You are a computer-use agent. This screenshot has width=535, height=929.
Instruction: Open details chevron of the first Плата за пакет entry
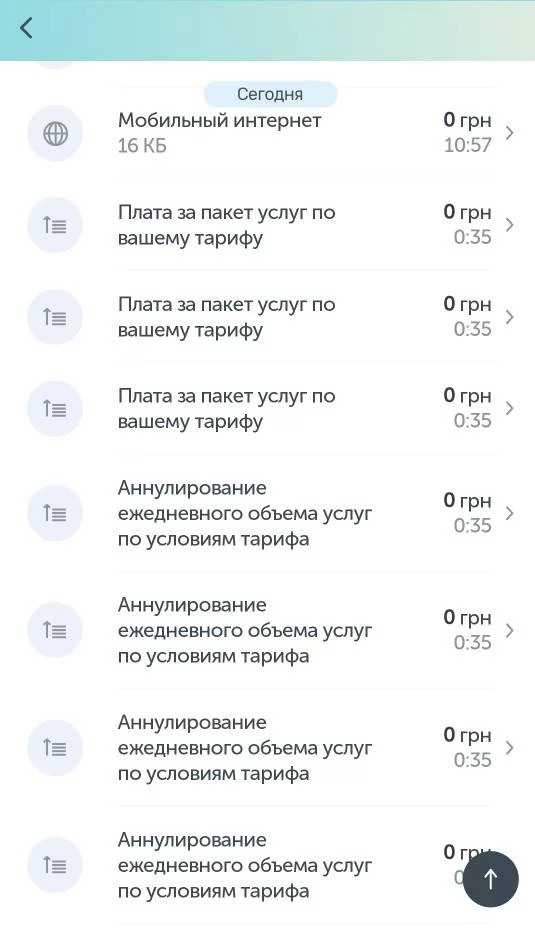click(x=510, y=225)
